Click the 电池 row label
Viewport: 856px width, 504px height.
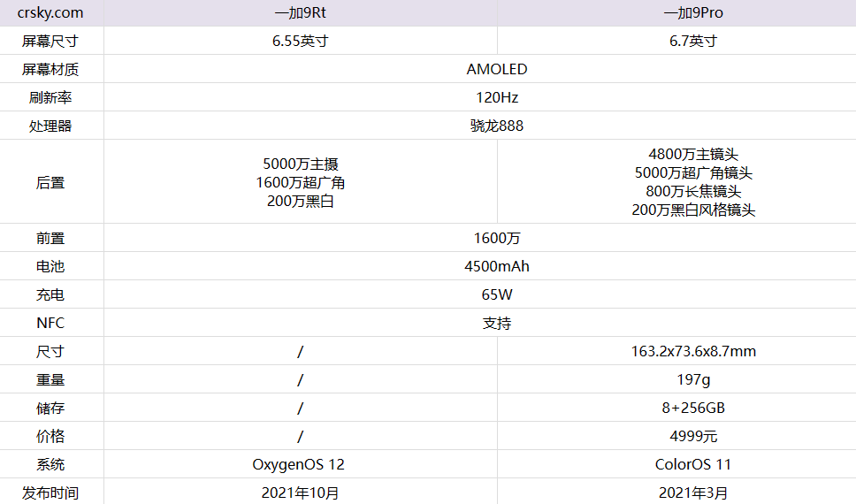point(50,266)
